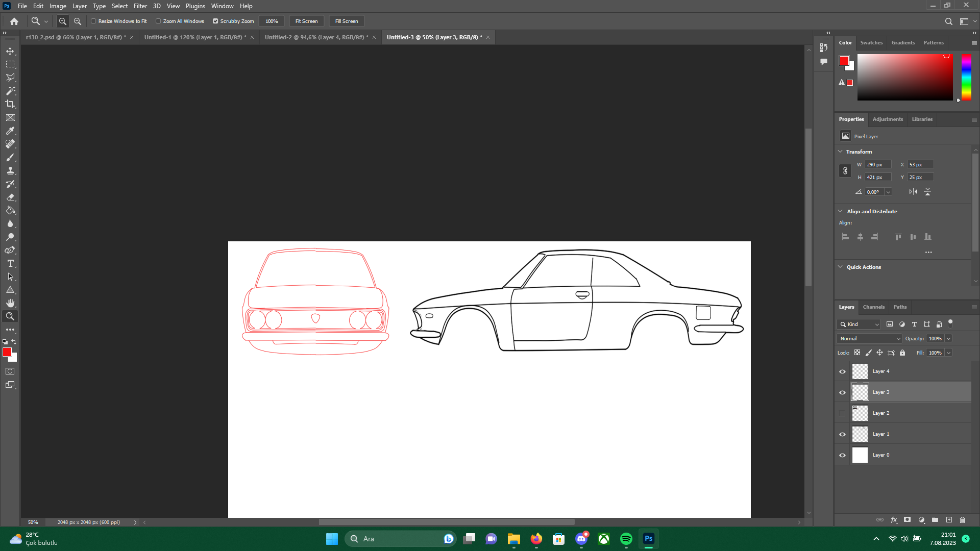Select the Horizontal Type tool
980x551 pixels.
[10, 263]
